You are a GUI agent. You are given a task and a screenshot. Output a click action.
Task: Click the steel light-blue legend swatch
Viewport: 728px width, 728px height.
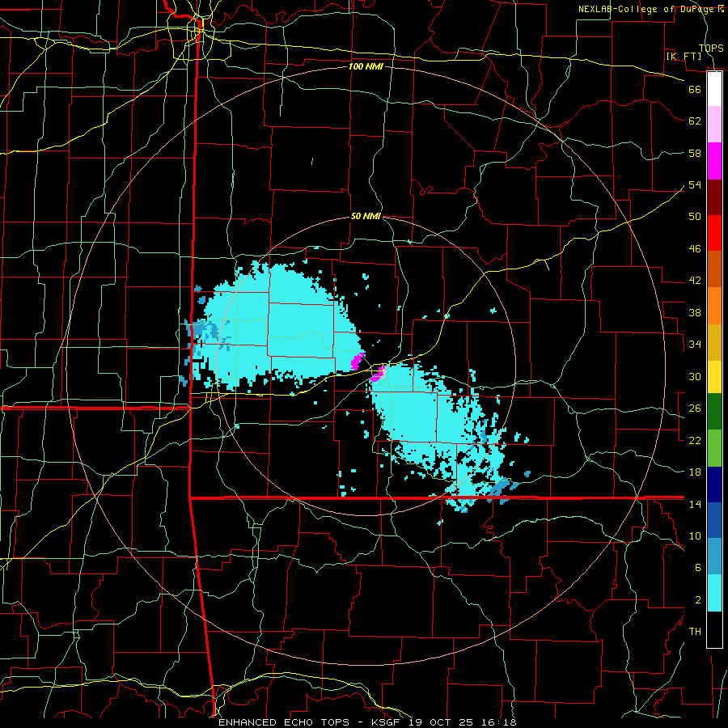[x=714, y=557]
